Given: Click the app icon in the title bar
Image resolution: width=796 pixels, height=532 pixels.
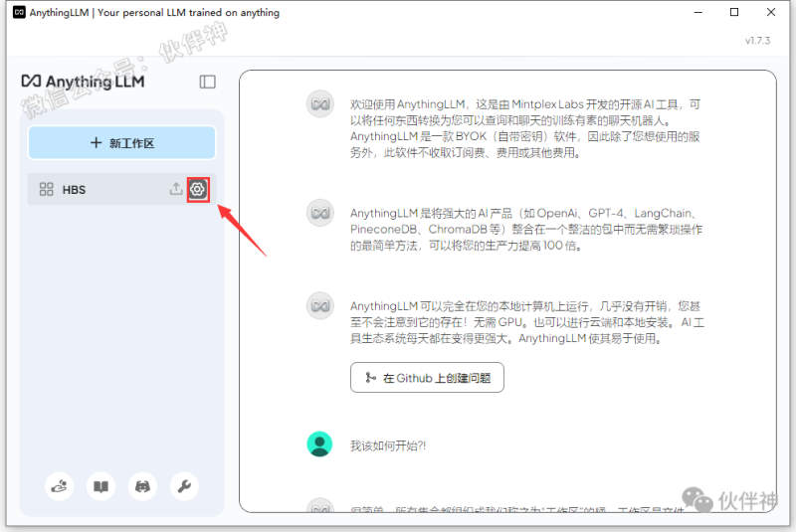Looking at the screenshot, I should pyautogui.click(x=19, y=13).
